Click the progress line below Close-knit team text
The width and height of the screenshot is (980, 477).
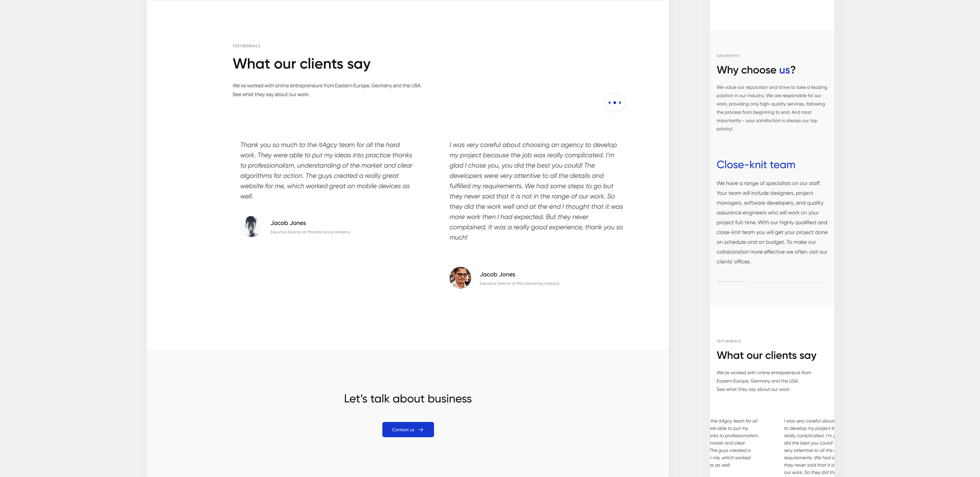click(730, 282)
